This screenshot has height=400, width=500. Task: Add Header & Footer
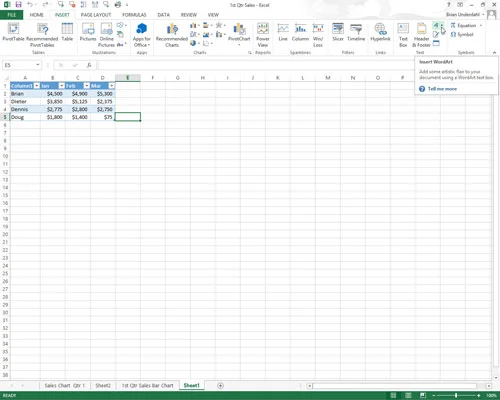click(x=421, y=35)
